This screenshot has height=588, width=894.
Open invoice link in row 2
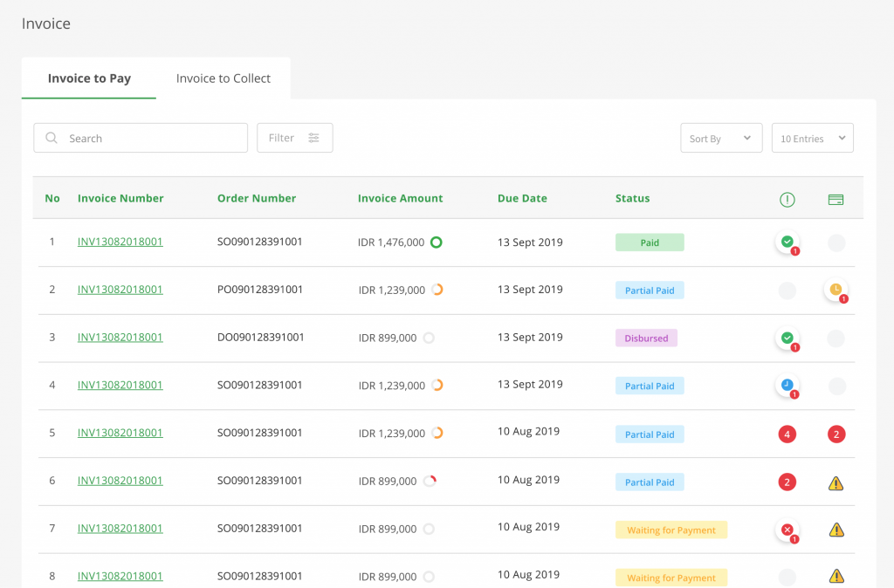[120, 290]
